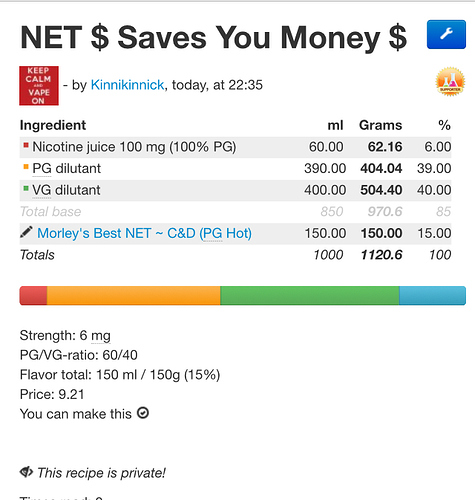Open Morley's Best NET ~ C&D flavor link

click(144, 233)
